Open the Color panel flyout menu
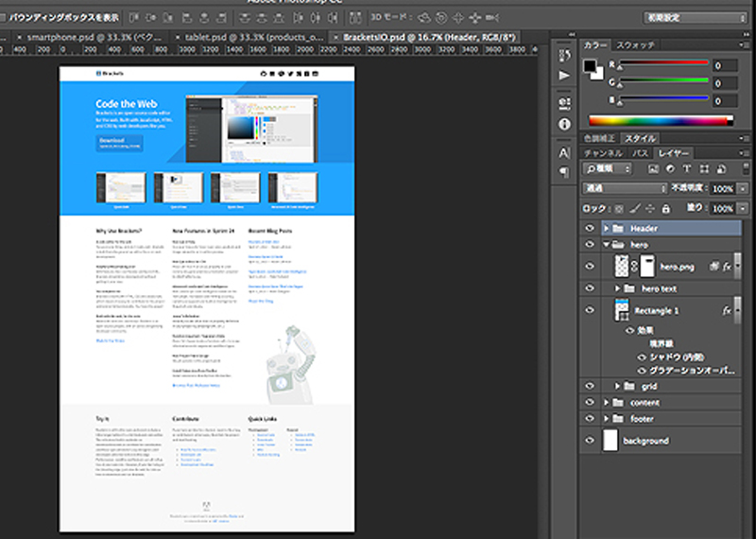Screen dimensions: 756x539 coord(743,44)
